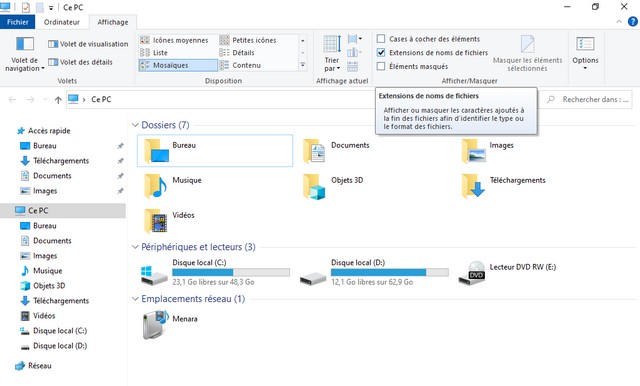Select the Documents folder tile
The height and width of the screenshot is (386, 640).
click(336, 151)
